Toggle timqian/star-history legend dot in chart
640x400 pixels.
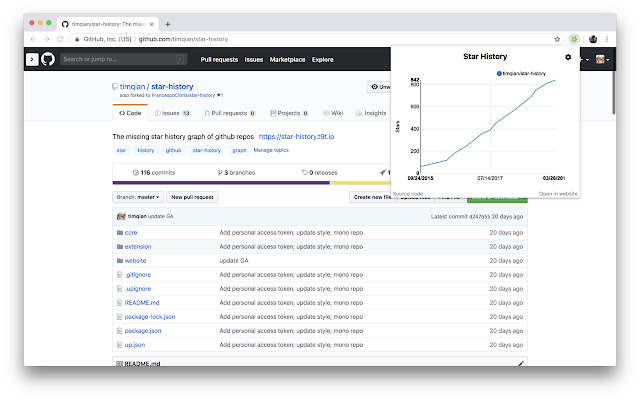point(499,73)
